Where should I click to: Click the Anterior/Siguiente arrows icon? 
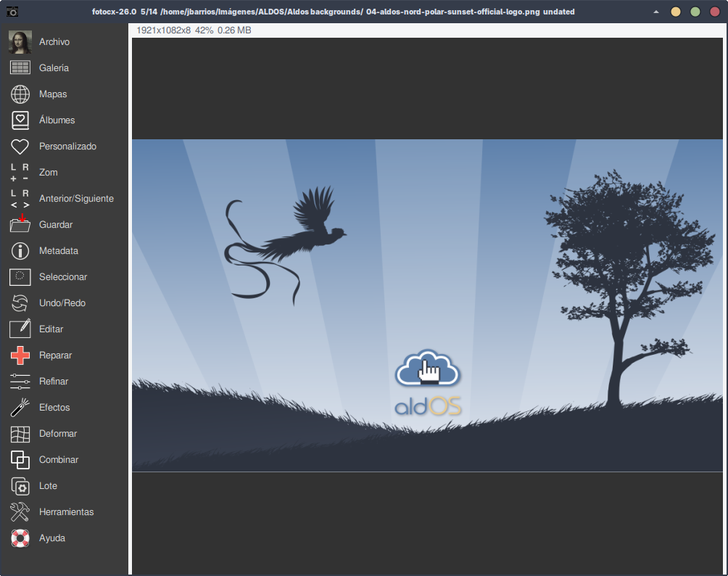point(20,198)
